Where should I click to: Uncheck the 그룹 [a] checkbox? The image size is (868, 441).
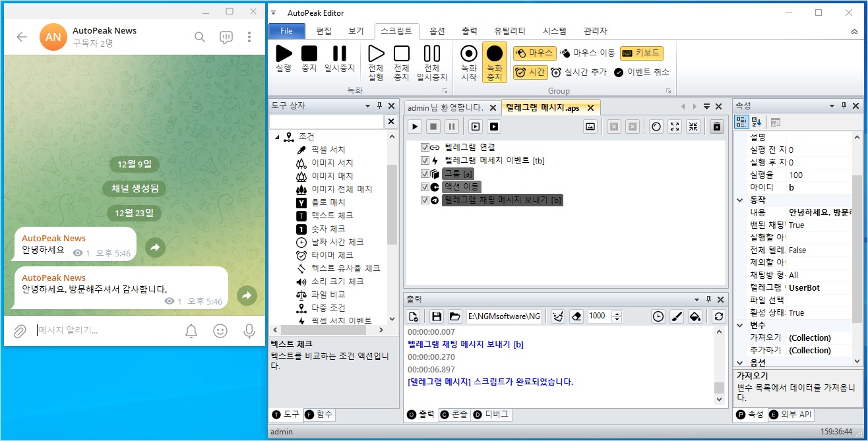tap(425, 173)
